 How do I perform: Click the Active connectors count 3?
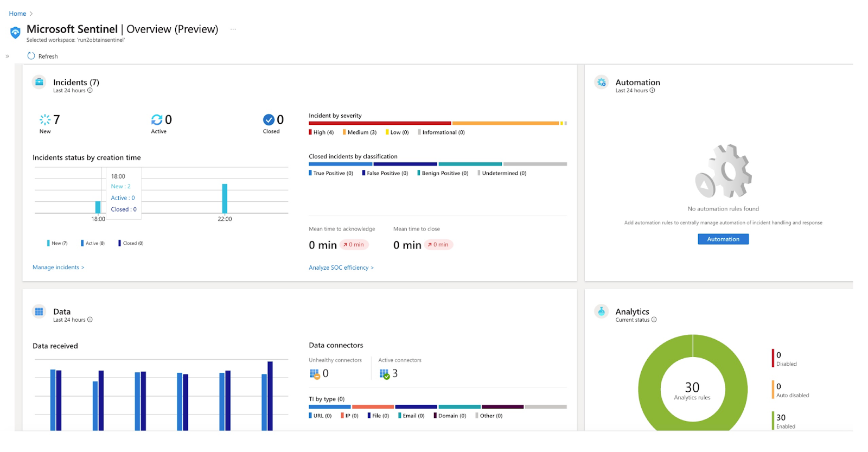click(395, 373)
